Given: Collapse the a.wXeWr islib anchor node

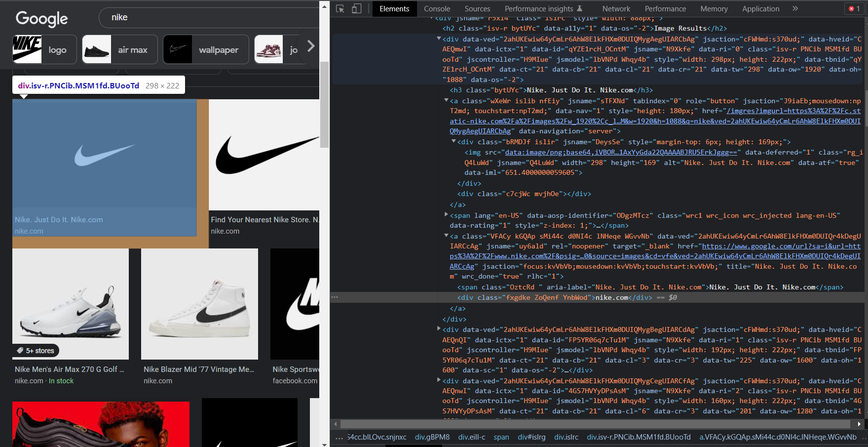Looking at the screenshot, I should (x=446, y=100).
